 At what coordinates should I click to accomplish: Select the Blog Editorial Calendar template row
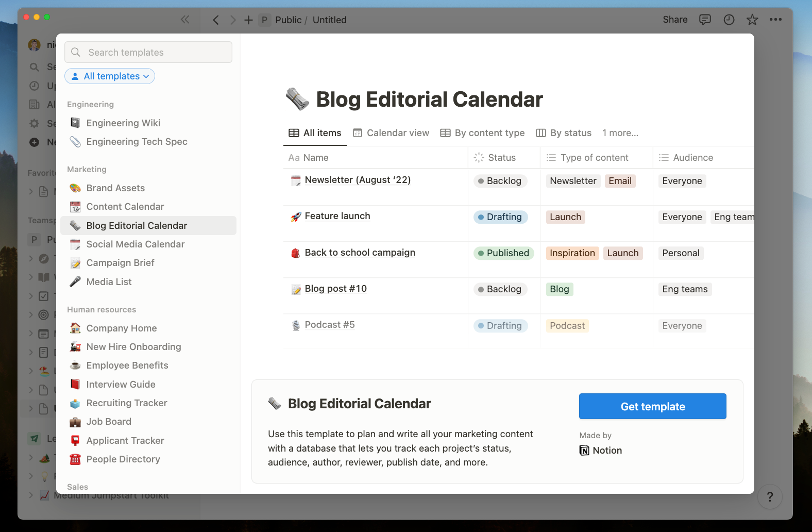click(148, 225)
